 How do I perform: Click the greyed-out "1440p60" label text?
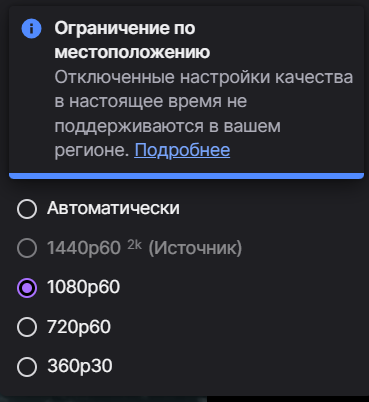point(84,248)
